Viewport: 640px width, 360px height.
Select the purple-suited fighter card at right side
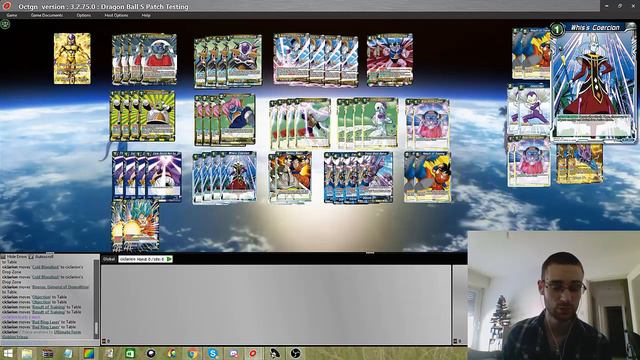[x=529, y=109]
